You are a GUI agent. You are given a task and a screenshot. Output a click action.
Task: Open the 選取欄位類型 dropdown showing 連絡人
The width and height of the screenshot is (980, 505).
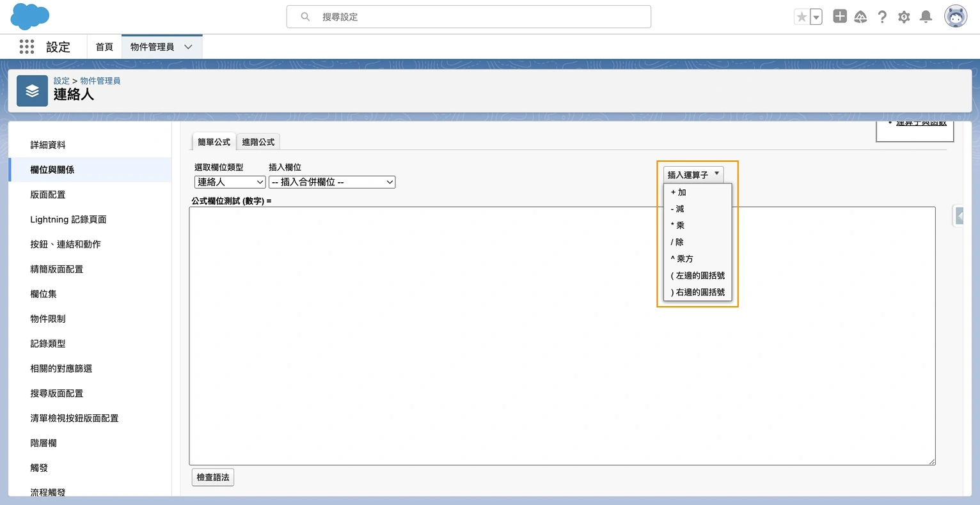pos(230,182)
